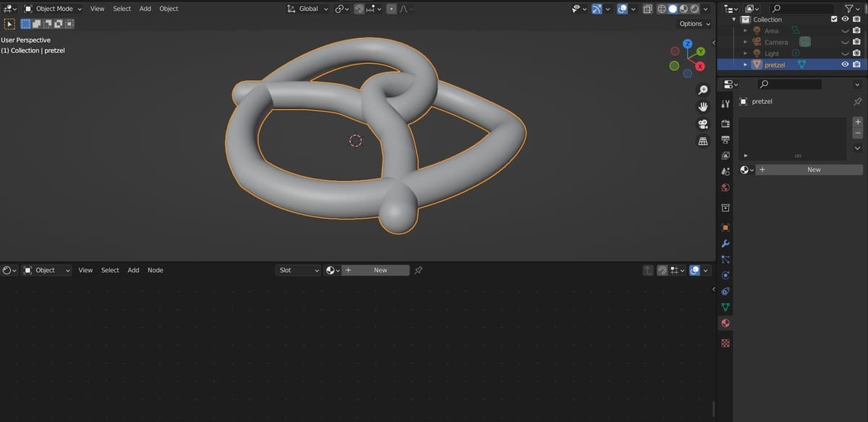Create New material in node editor header

pyautogui.click(x=375, y=270)
